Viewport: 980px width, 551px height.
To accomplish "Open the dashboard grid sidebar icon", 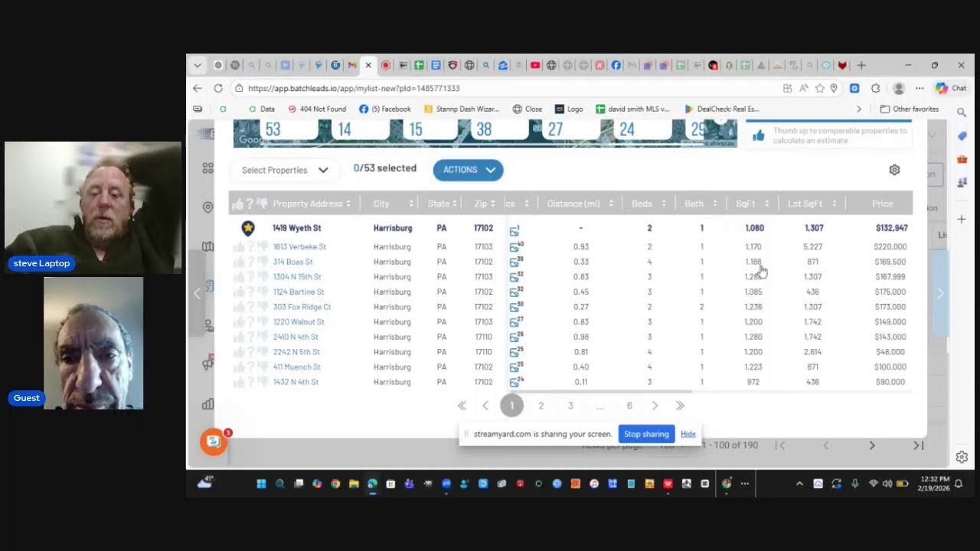I will (x=207, y=168).
